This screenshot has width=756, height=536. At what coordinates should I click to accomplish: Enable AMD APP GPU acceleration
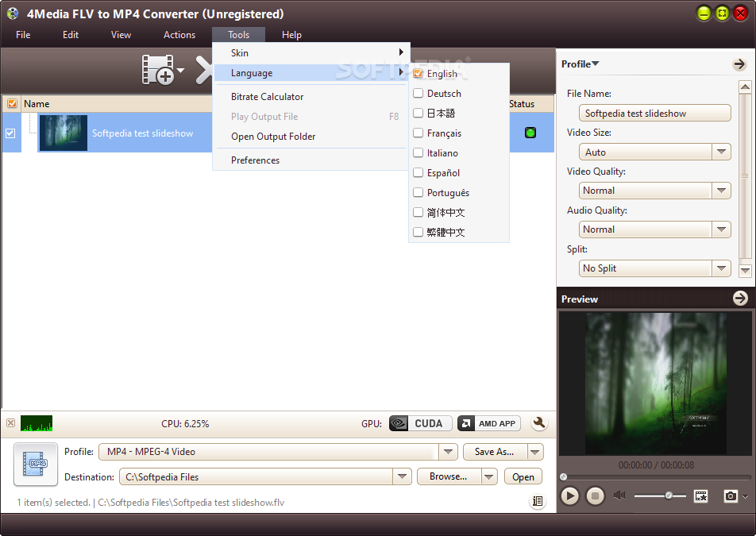click(489, 423)
